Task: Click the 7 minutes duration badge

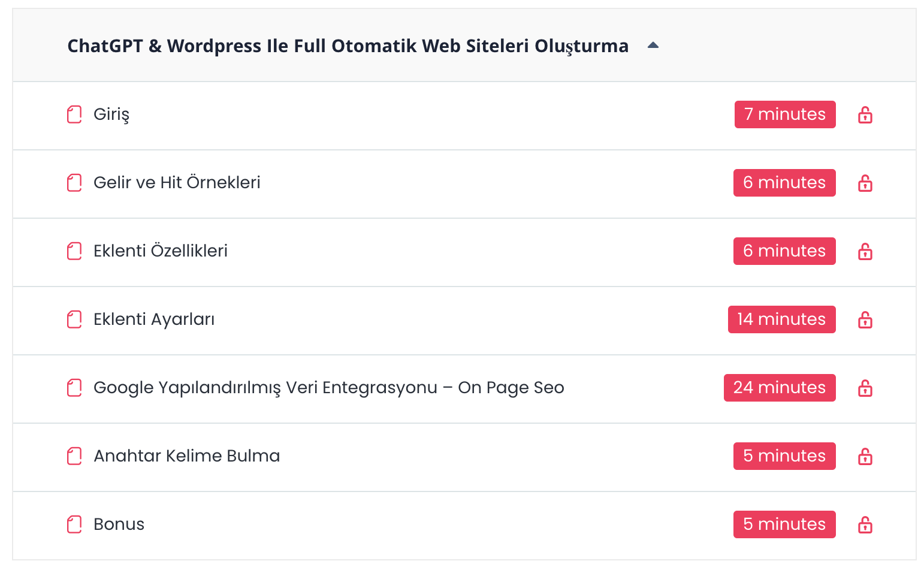Action: point(785,114)
